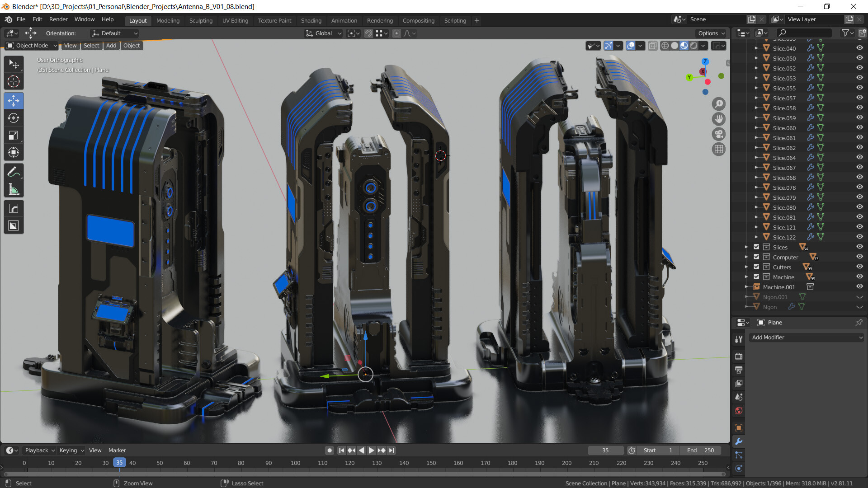Toggle camera view icon in viewport
The image size is (868, 488).
click(x=718, y=134)
